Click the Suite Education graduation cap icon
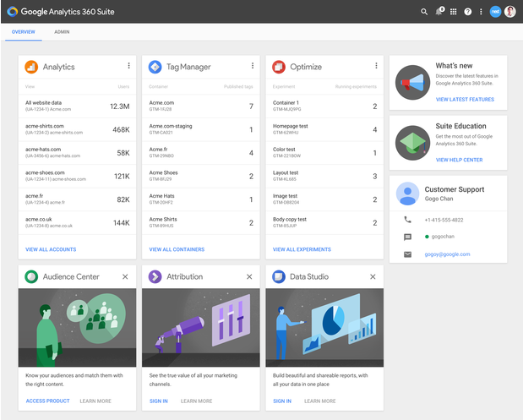 [412, 143]
